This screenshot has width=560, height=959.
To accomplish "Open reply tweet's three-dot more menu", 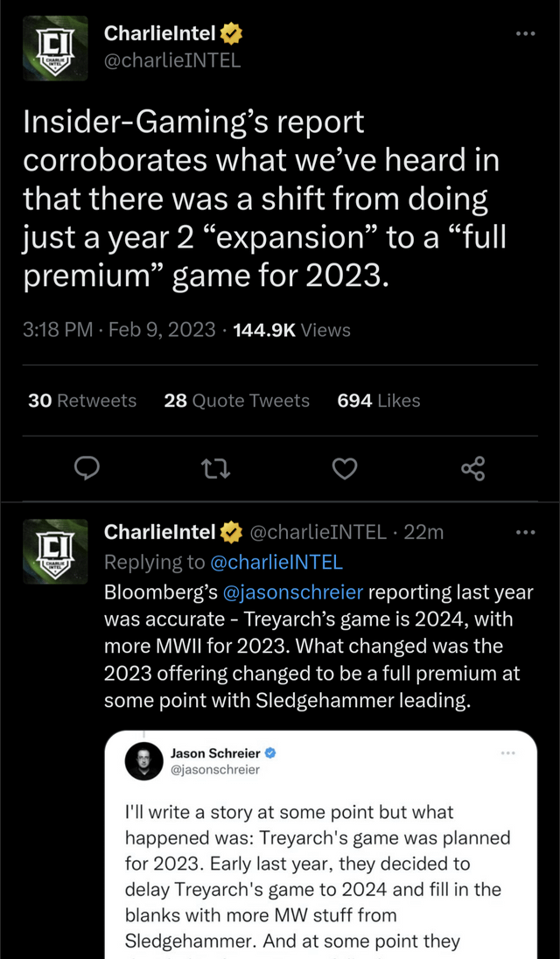I will 524,532.
